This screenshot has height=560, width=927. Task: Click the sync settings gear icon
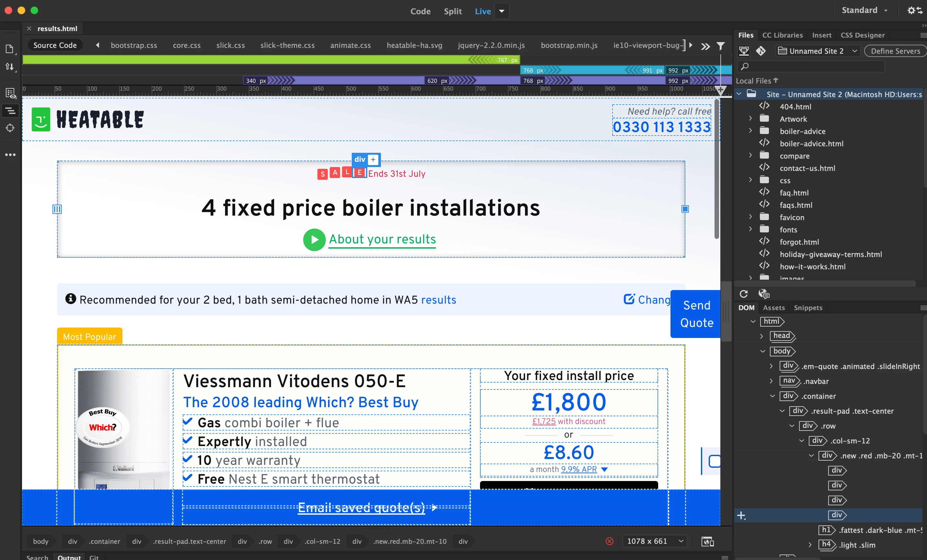[914, 11]
